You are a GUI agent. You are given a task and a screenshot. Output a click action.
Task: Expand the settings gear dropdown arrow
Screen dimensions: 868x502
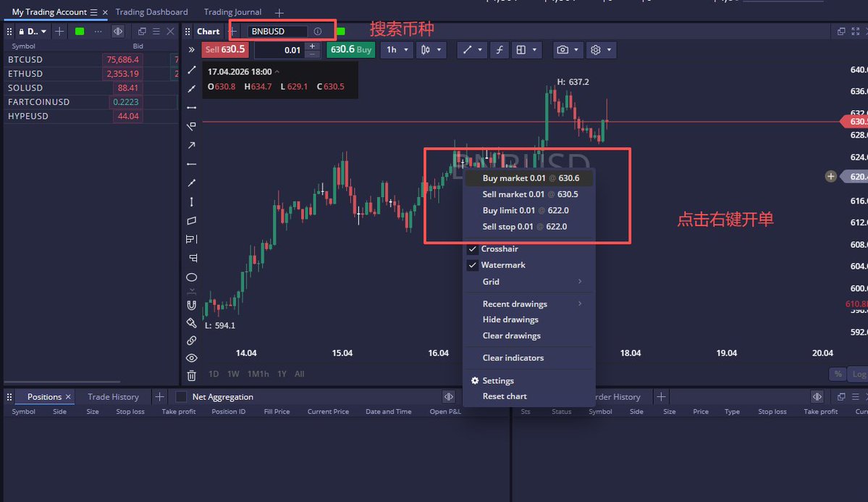tap(609, 50)
